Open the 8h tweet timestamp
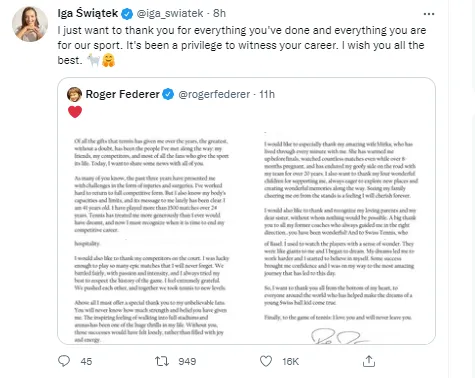The height and width of the screenshot is (378, 475). (219, 13)
